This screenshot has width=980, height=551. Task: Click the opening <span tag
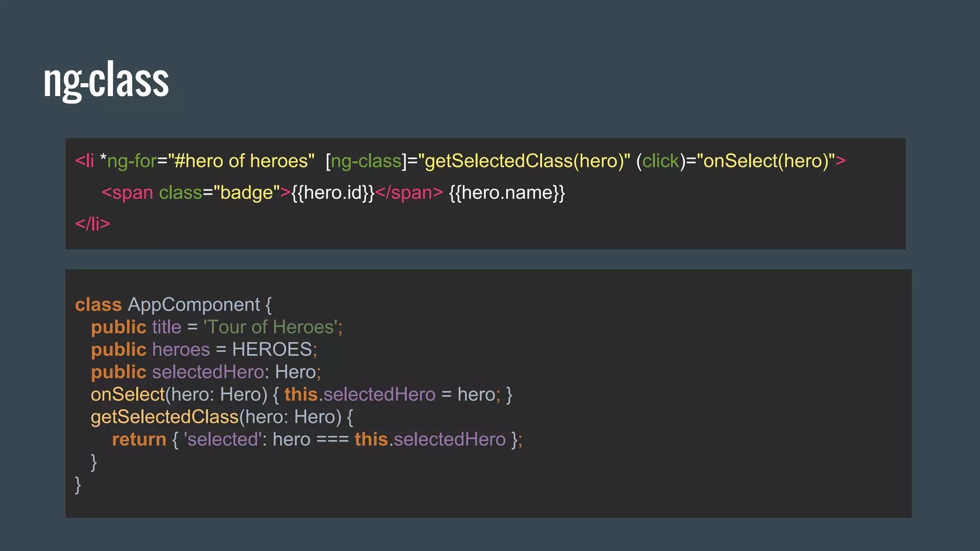coord(127,193)
